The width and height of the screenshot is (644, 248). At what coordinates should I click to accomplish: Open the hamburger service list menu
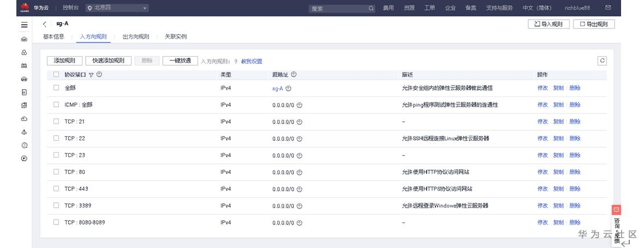[x=24, y=25]
